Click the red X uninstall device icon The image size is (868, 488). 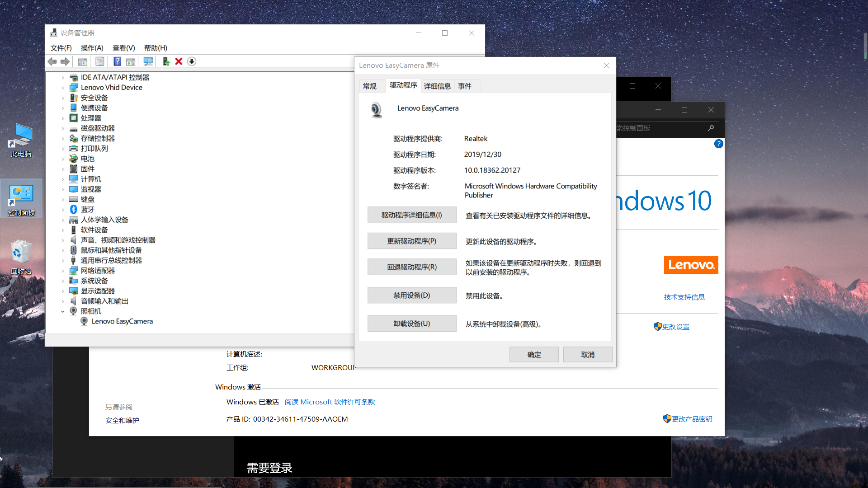point(179,61)
